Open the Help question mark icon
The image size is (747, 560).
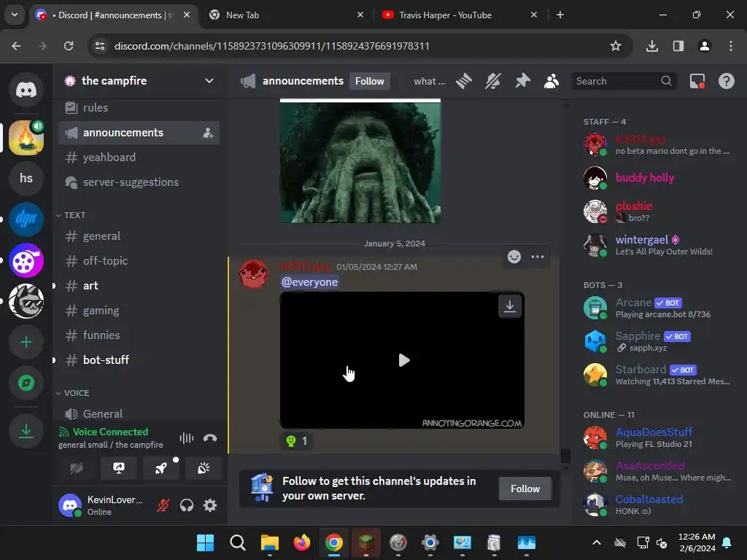point(726,81)
